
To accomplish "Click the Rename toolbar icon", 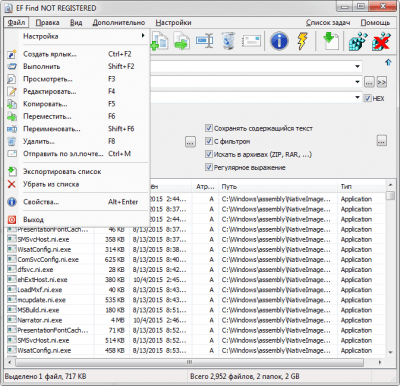I will point(204,41).
